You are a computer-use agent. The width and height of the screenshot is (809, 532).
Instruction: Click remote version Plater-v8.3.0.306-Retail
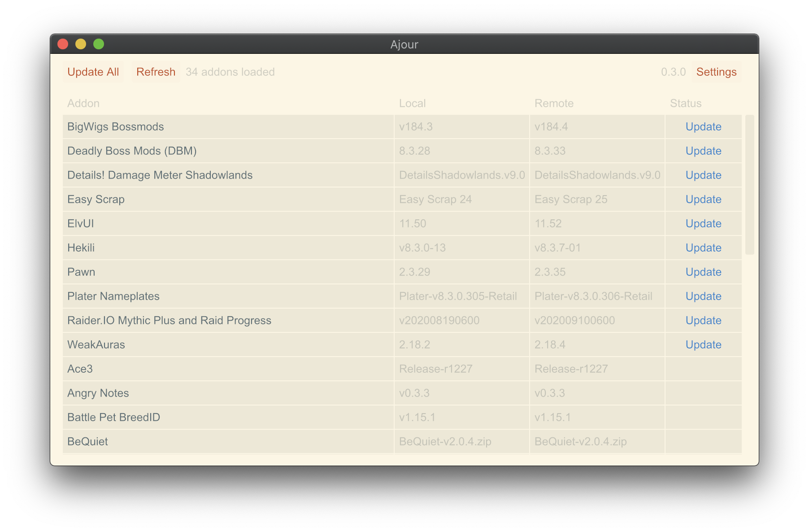593,296
